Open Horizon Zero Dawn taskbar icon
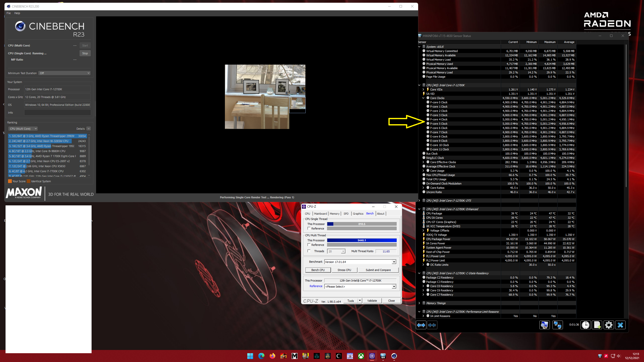644x362 pixels. pyautogui.click(x=350, y=356)
